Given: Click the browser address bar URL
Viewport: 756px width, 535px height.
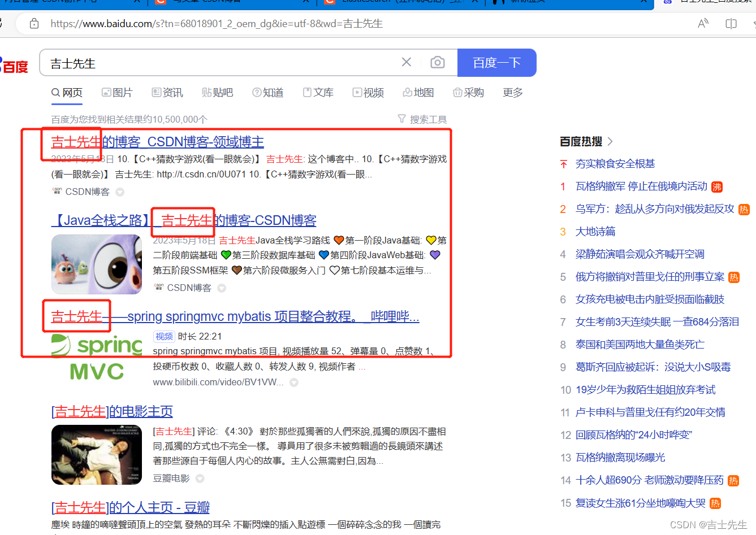Looking at the screenshot, I should (x=217, y=24).
